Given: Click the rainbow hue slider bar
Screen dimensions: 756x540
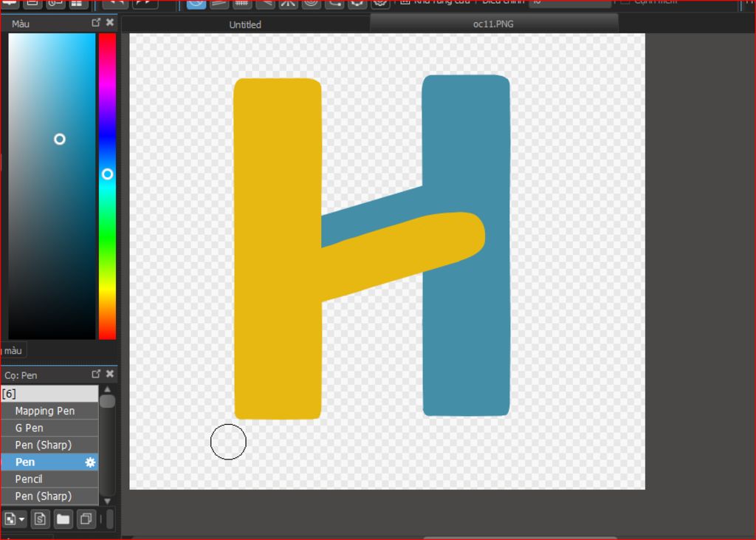Looking at the screenshot, I should pyautogui.click(x=107, y=186).
